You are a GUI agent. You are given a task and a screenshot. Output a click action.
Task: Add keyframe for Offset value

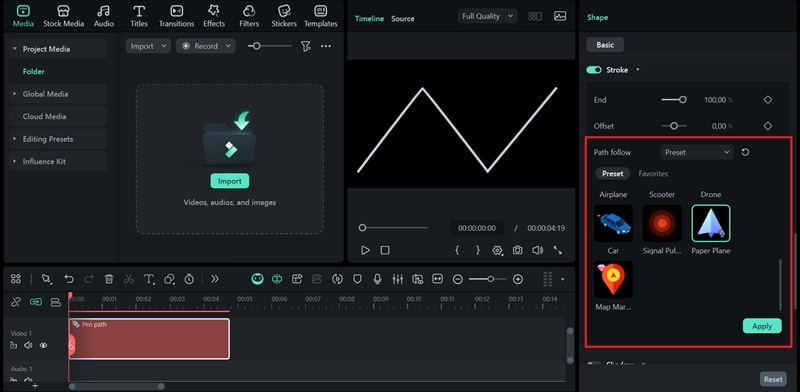pos(768,126)
